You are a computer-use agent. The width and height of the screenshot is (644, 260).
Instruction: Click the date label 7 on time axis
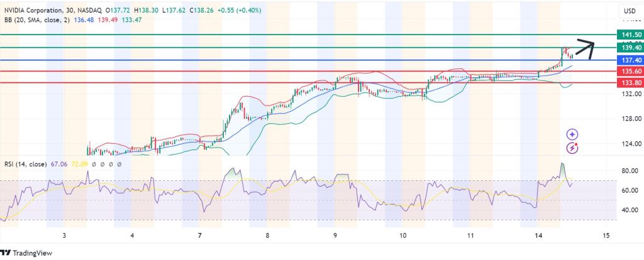pos(199,236)
